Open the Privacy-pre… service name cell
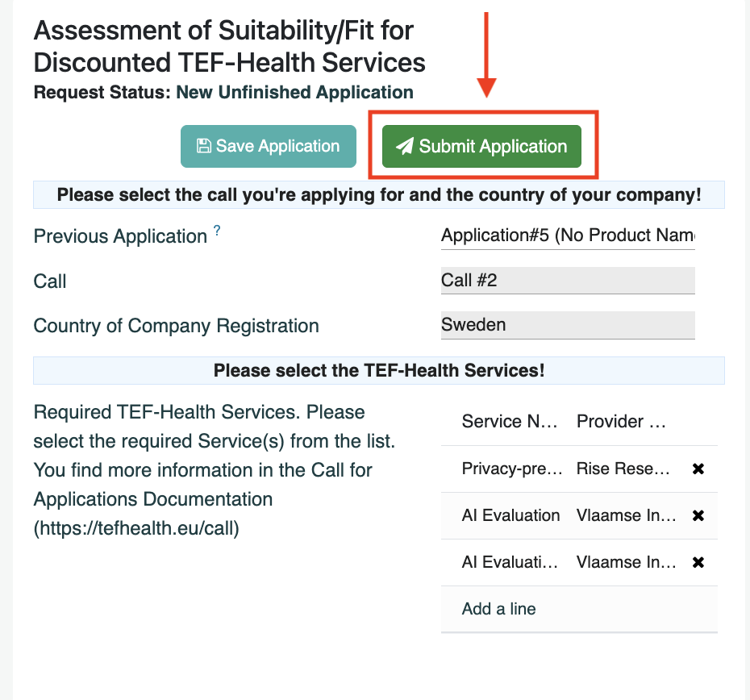The width and height of the screenshot is (750, 700). point(511,469)
